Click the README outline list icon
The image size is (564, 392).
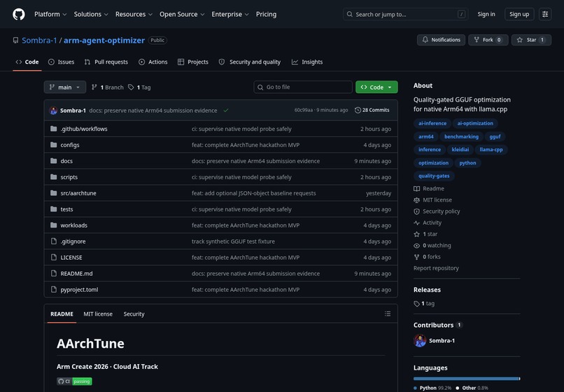tap(388, 314)
